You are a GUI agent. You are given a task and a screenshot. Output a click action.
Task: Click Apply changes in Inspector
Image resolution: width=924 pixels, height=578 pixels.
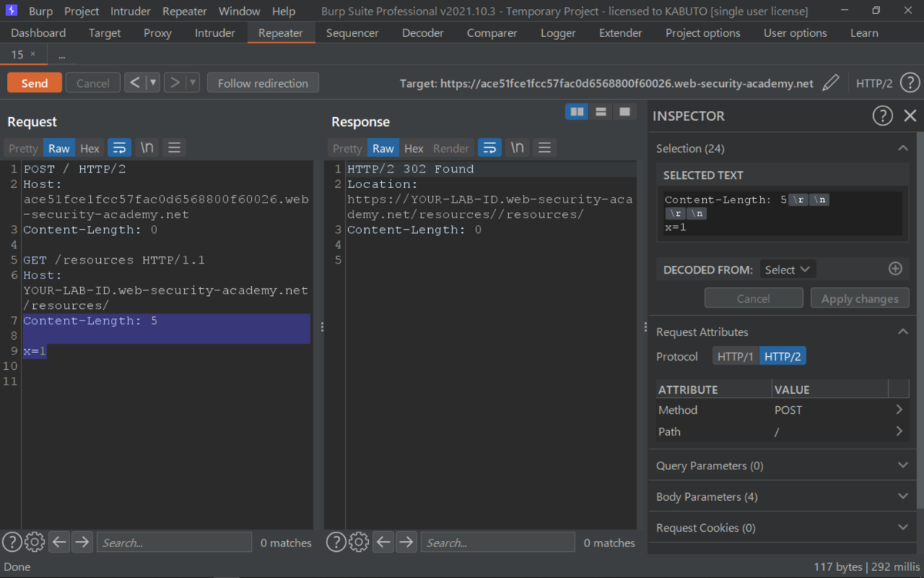860,298
